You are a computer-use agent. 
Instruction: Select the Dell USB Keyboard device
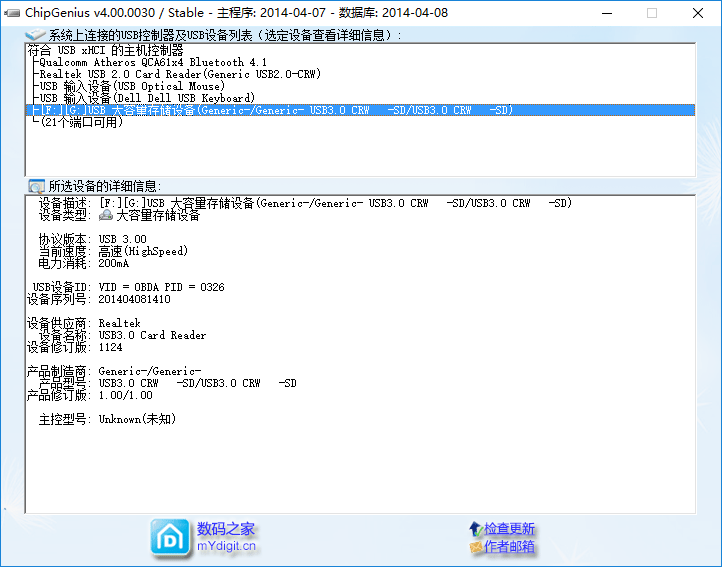pos(147,98)
